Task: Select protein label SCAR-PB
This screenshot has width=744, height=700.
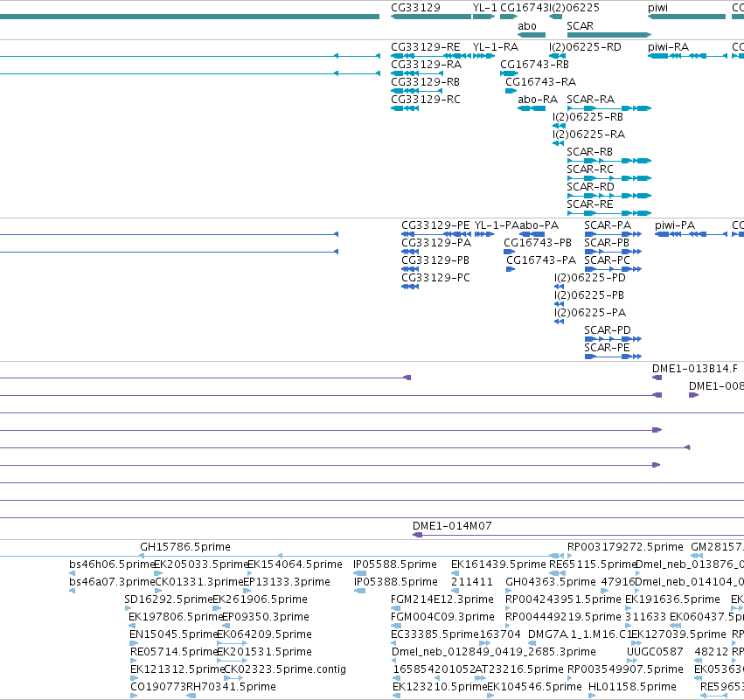Action: 607,243
